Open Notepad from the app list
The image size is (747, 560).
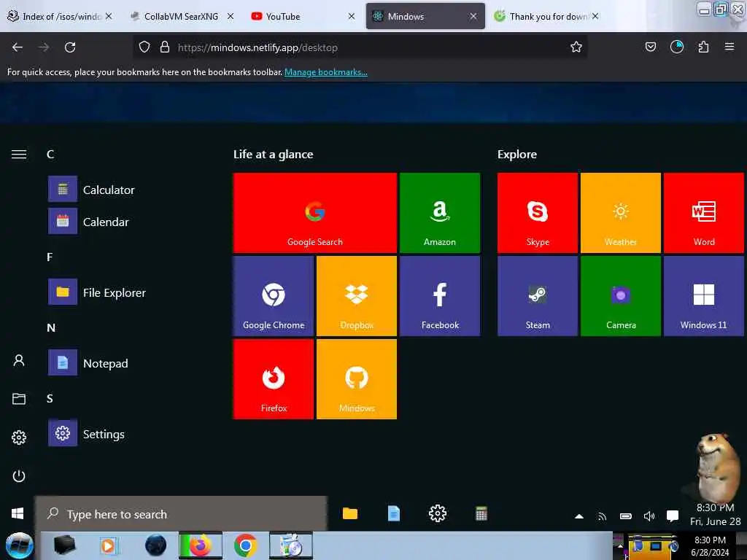(x=88, y=363)
